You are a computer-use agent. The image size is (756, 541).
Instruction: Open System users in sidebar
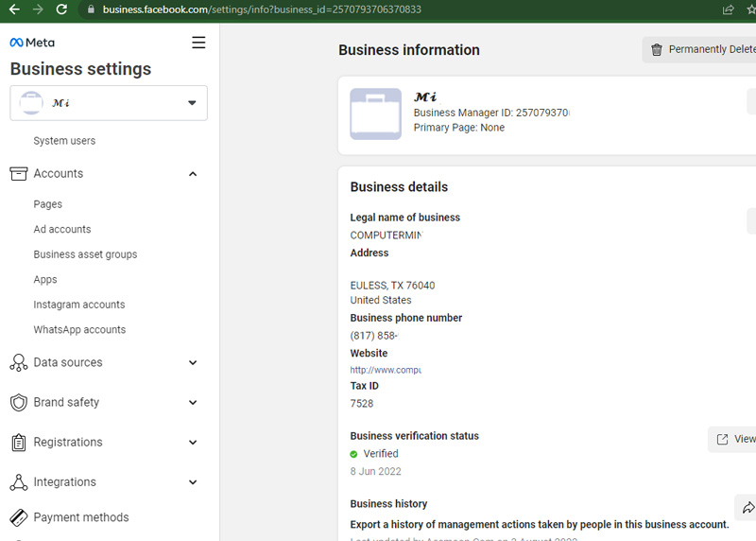tap(64, 140)
